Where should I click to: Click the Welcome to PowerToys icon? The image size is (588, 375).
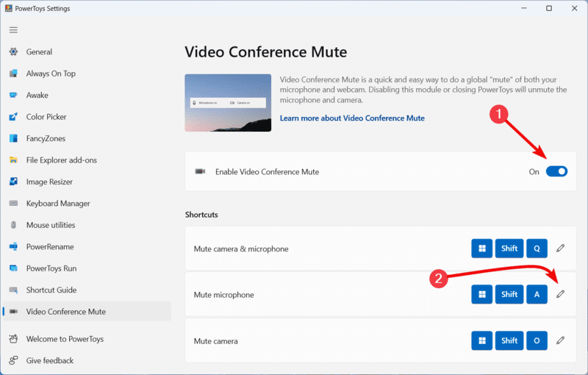point(13,339)
